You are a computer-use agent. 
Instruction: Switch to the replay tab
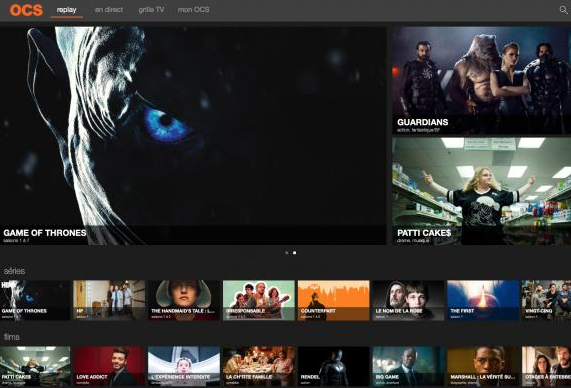coord(67,10)
